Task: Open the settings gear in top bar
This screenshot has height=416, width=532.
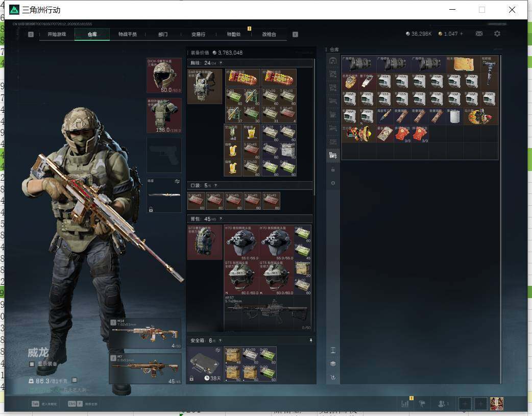Action: click(x=497, y=34)
